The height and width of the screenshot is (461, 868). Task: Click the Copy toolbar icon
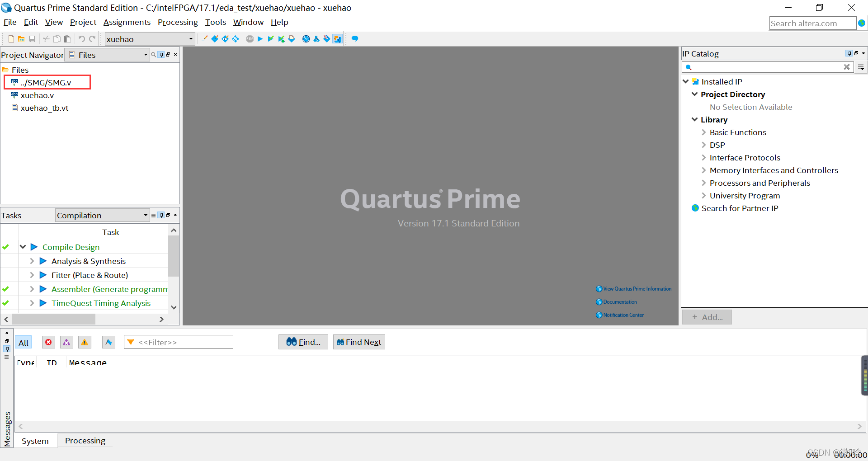(57, 39)
